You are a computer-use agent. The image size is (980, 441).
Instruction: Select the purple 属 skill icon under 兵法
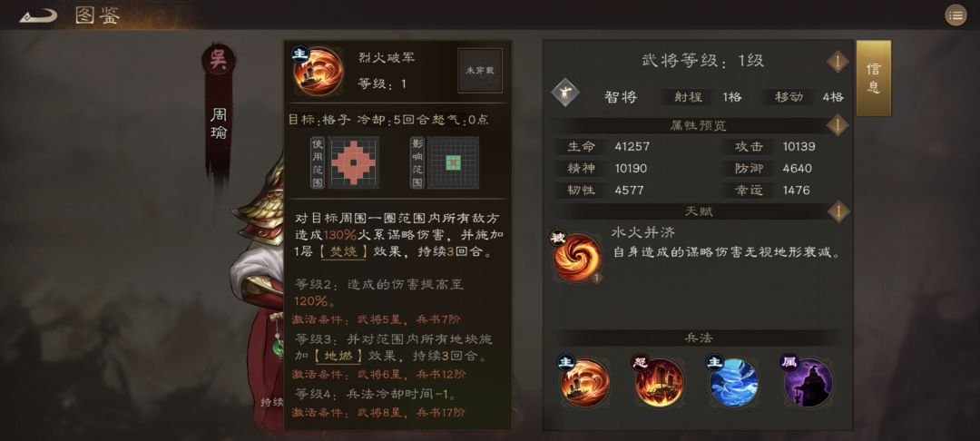(x=808, y=382)
